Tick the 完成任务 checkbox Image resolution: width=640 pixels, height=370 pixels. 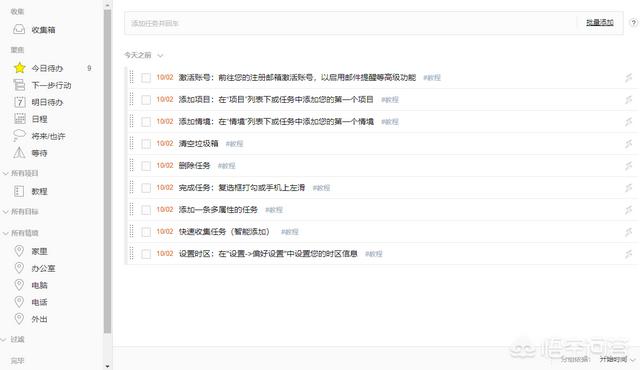tap(146, 188)
